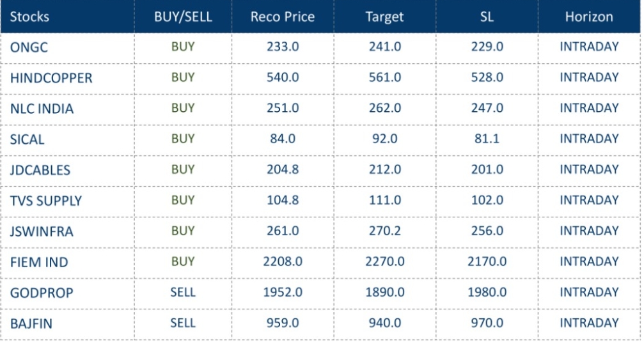
Task: Click the BAJFIN stock name
Action: click(31, 323)
